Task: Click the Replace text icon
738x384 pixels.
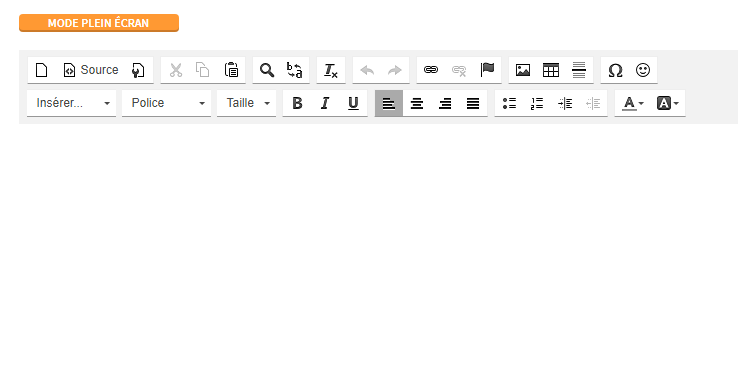Action: pyautogui.click(x=295, y=70)
